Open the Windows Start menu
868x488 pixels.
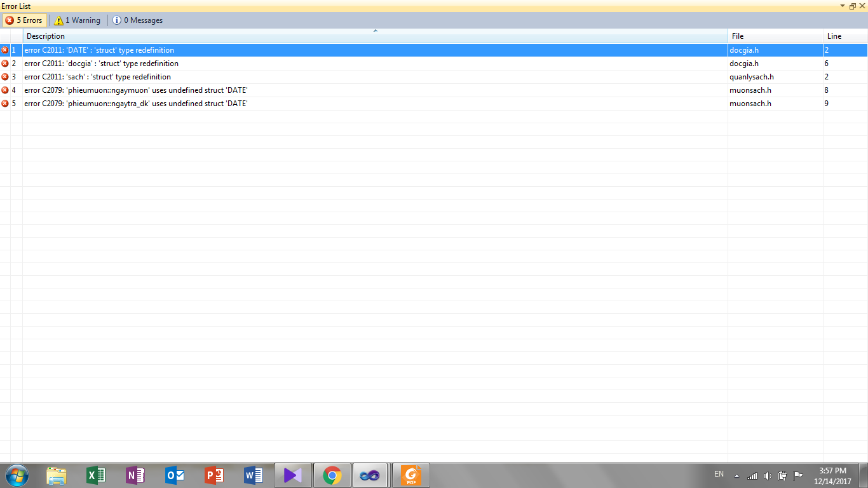pyautogui.click(x=17, y=475)
